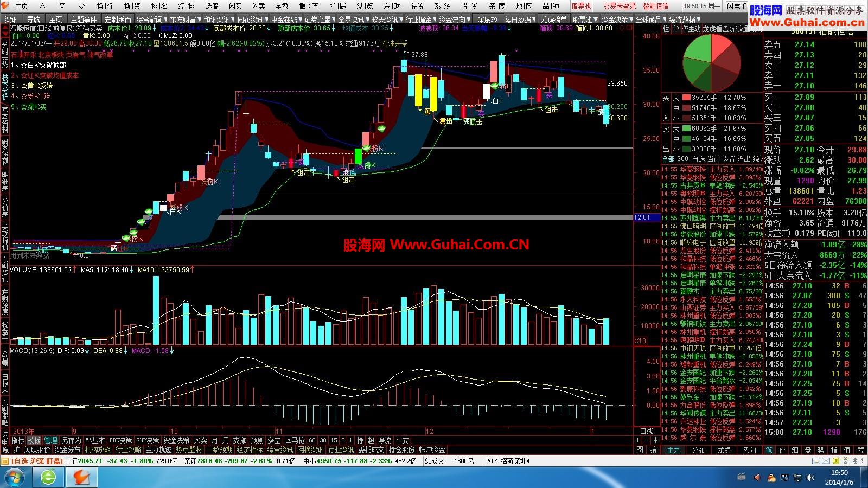Click the 拾 icon button at bottom
The width and height of the screenshot is (868, 488).
654,450
